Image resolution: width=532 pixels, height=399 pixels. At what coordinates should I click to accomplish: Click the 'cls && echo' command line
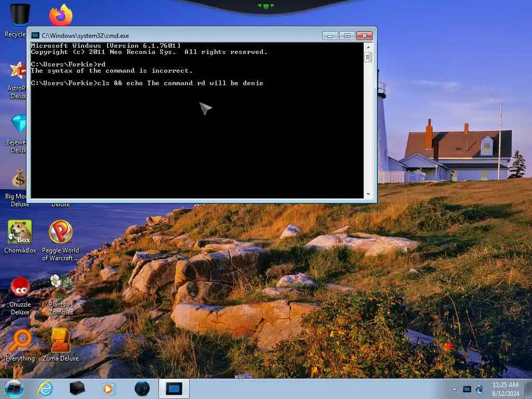[x=147, y=83]
